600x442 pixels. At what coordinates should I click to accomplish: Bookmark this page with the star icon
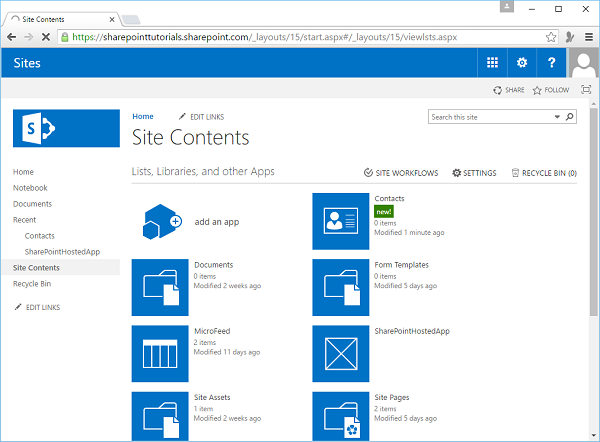coord(551,36)
